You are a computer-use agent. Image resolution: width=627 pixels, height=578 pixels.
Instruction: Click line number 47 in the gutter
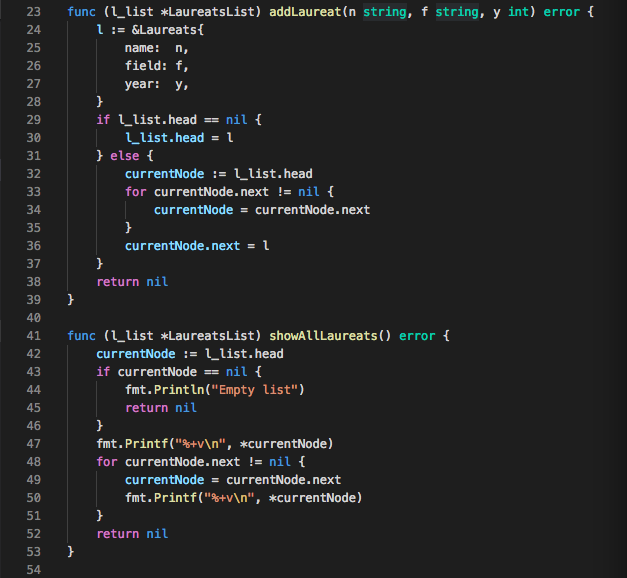point(34,444)
